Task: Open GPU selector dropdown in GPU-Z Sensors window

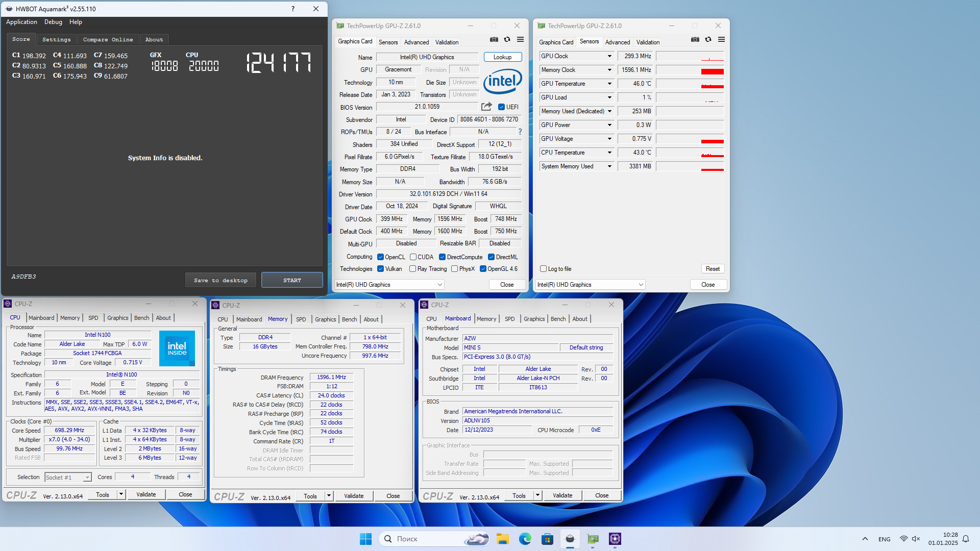Action: click(590, 285)
